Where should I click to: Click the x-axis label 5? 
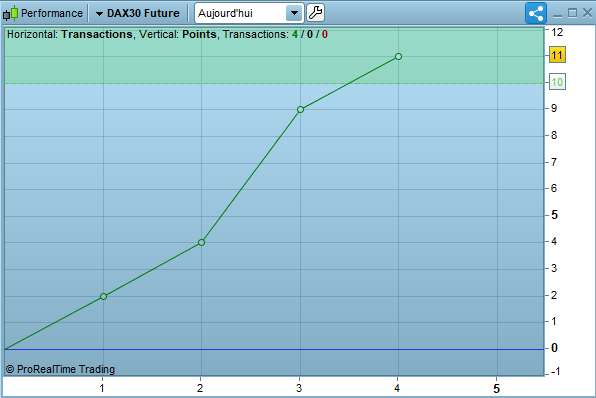pyautogui.click(x=496, y=388)
